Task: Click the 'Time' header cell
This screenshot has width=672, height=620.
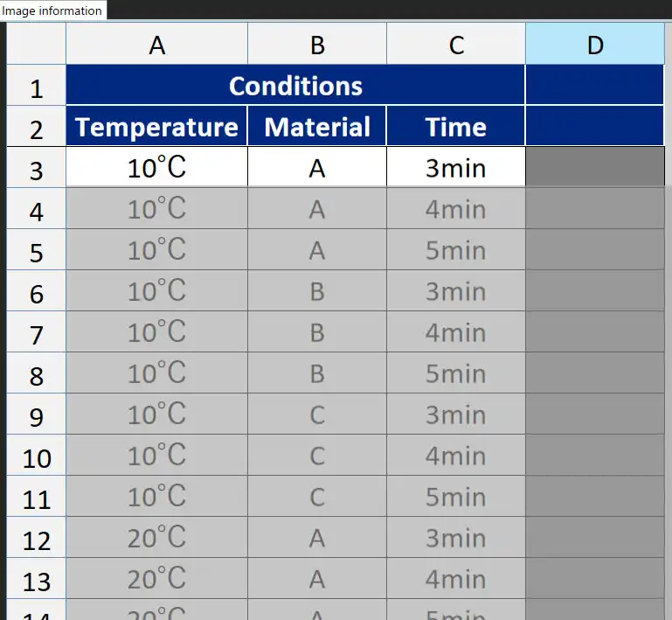Action: coord(456,128)
